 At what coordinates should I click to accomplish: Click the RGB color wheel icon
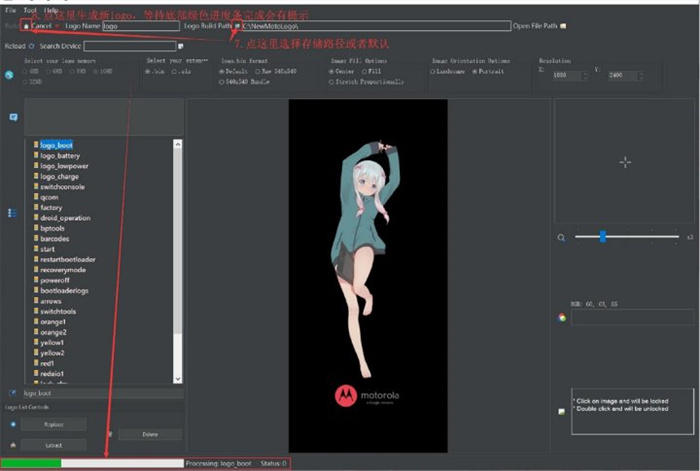click(562, 318)
